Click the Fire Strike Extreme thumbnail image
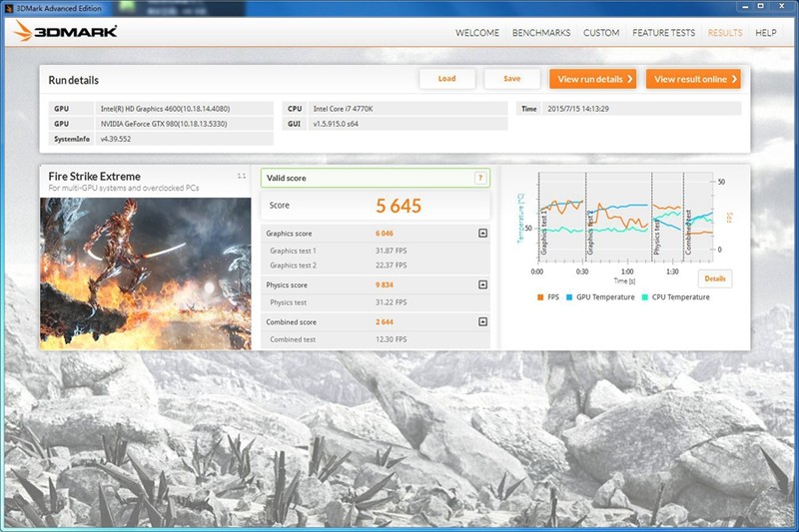The image size is (799, 532). click(145, 273)
